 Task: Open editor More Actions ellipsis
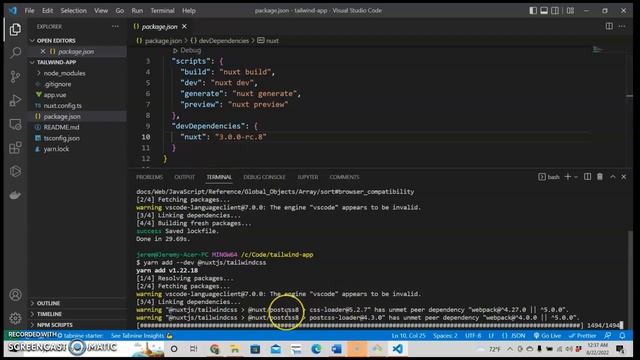coord(622,26)
